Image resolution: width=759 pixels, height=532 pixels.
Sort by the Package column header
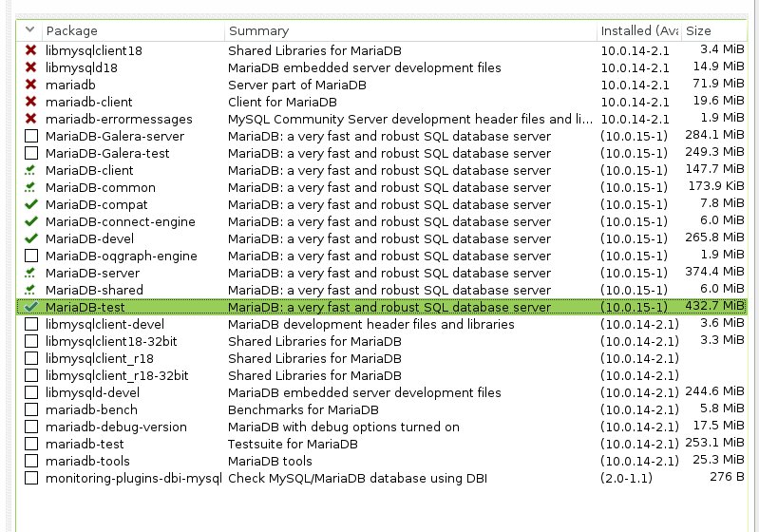pos(134,30)
